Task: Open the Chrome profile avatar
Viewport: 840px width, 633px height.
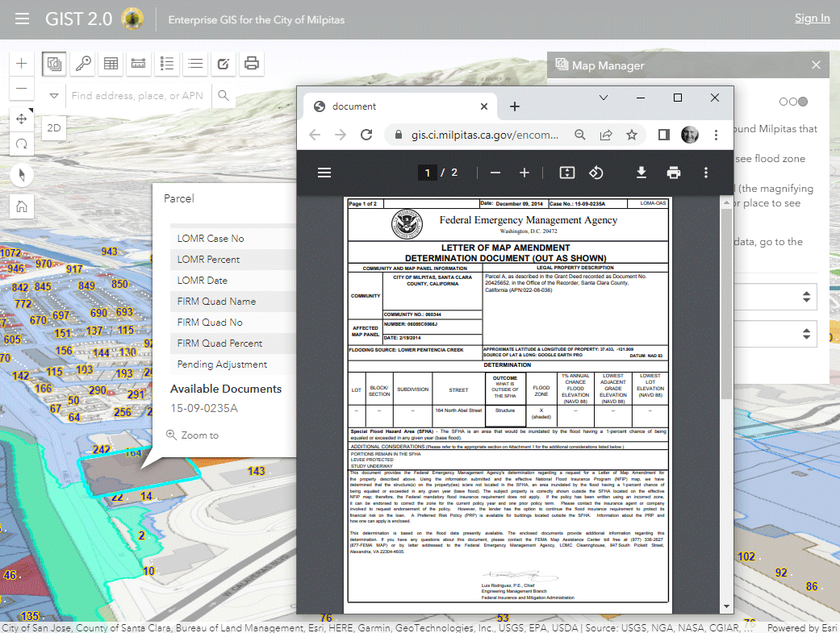Action: pos(689,135)
